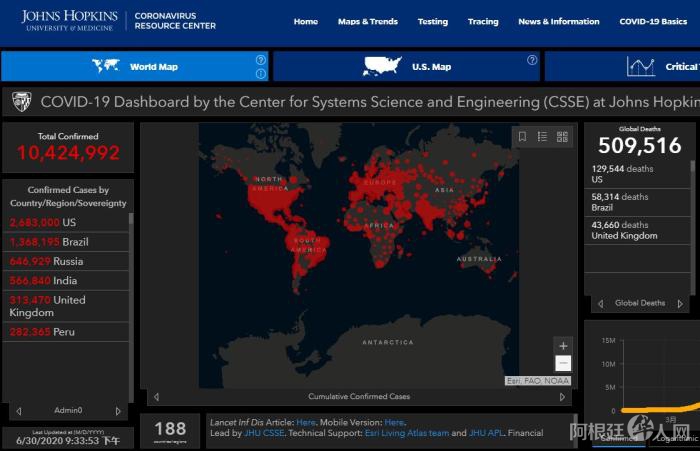Show the map legend list icon
700x451 pixels.
[542, 137]
